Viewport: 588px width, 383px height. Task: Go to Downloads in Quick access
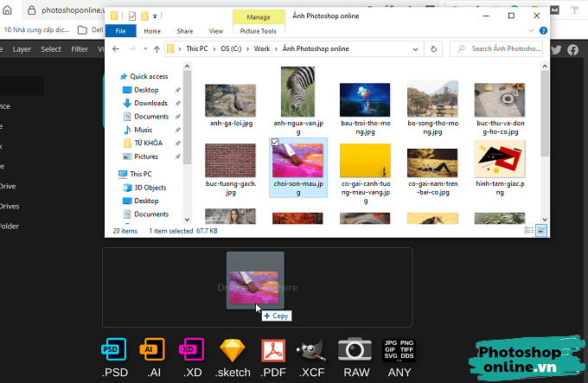[x=150, y=103]
